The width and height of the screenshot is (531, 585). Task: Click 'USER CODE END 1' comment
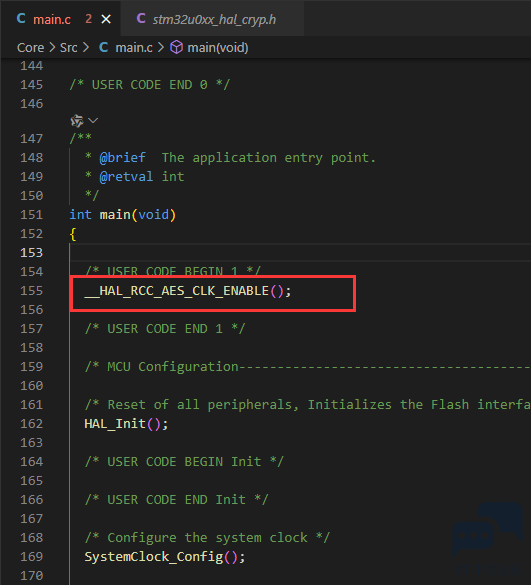pos(165,329)
